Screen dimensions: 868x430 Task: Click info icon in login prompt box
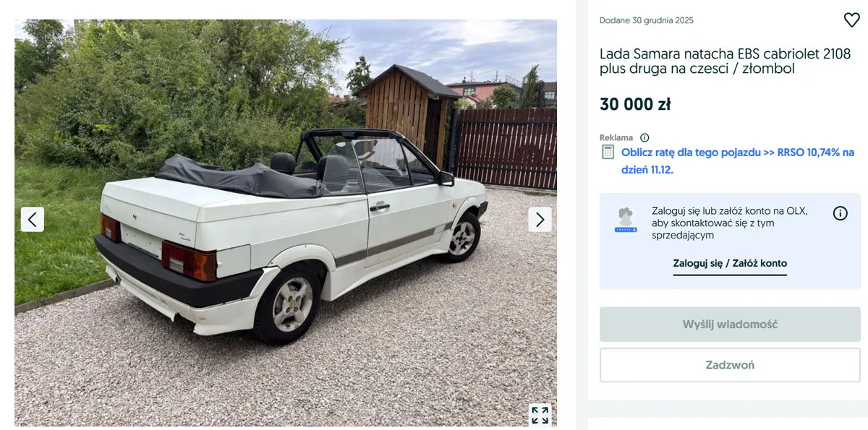click(x=840, y=213)
